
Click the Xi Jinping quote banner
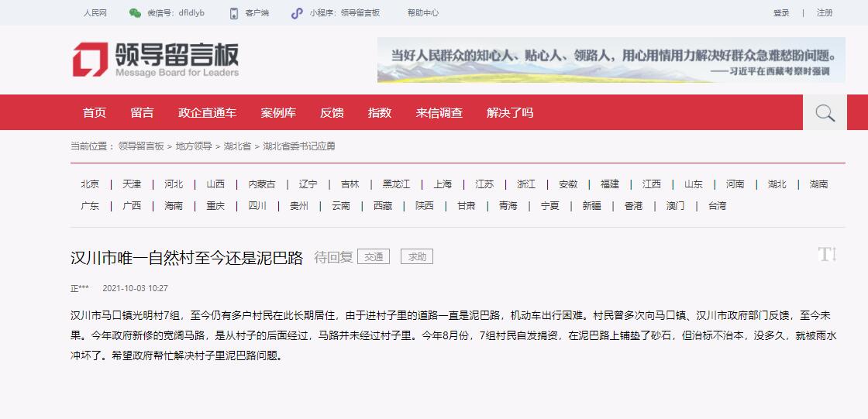(611, 60)
